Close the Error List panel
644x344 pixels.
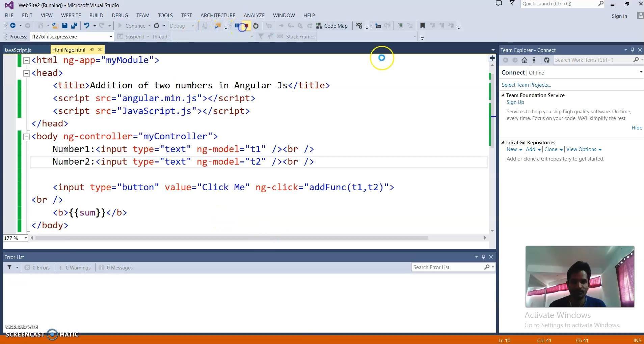click(491, 257)
